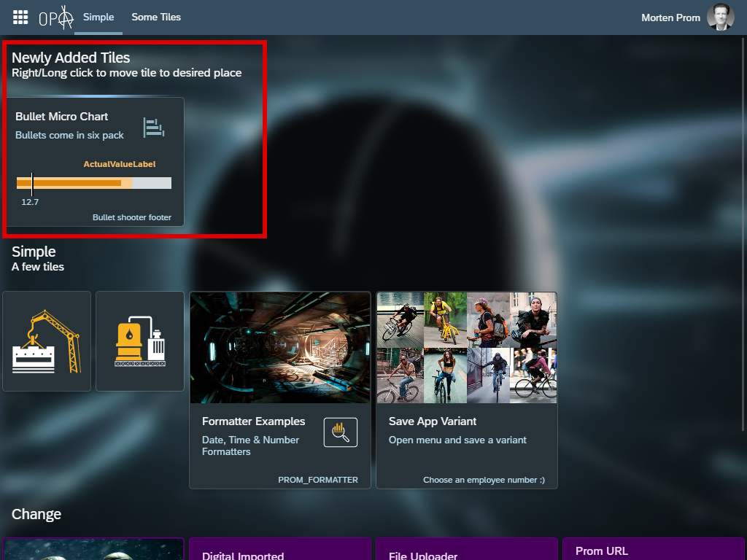Open the Save App Variant tile title

coord(433,421)
